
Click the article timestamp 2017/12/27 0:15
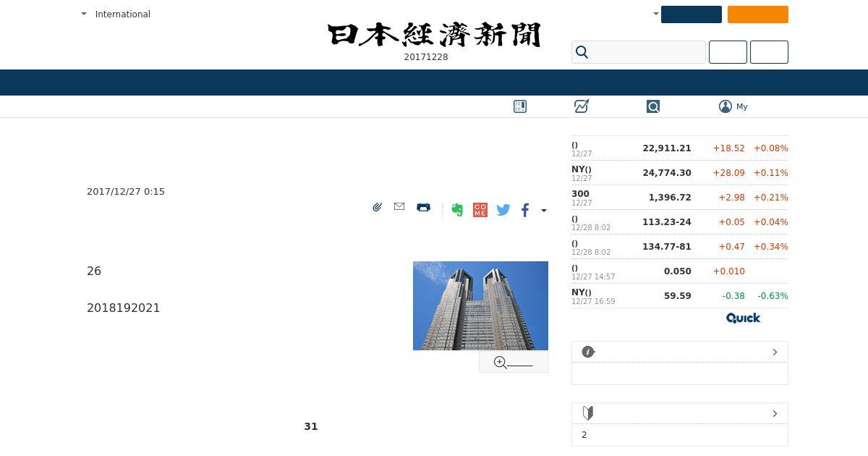click(x=126, y=192)
